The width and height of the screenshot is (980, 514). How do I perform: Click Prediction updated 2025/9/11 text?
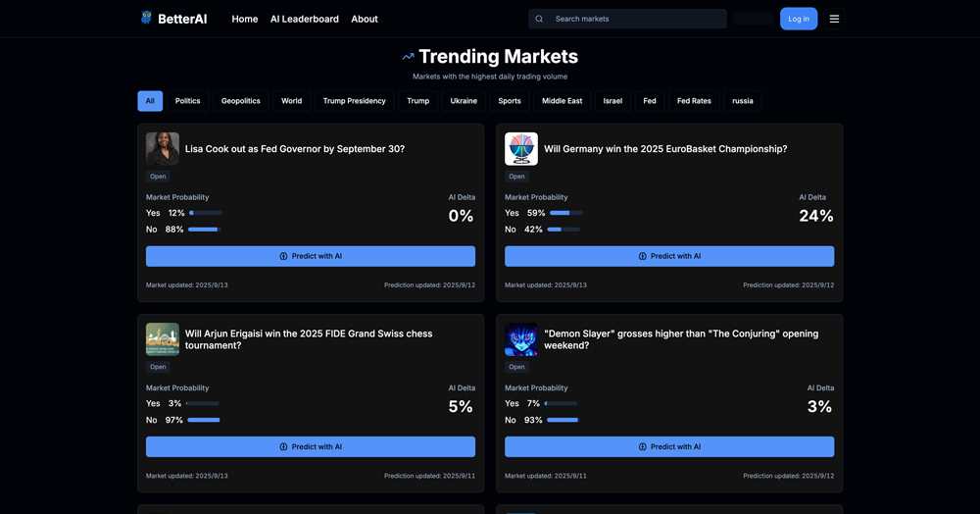coord(429,476)
